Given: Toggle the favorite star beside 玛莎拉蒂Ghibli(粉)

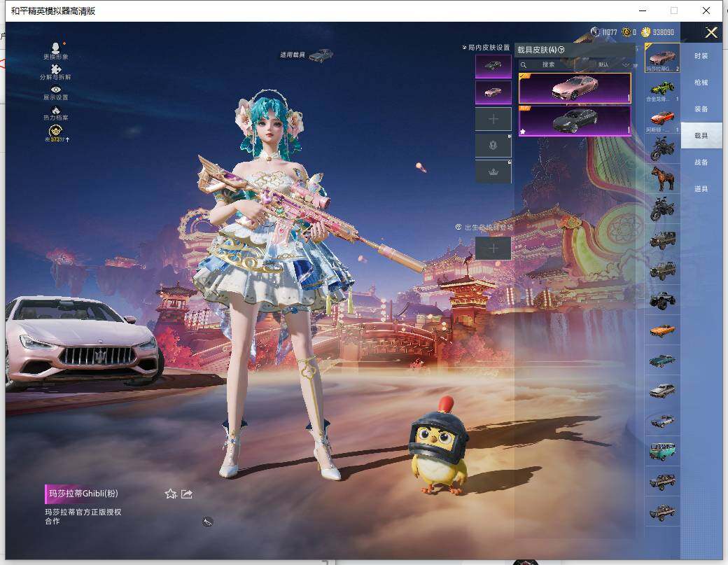Looking at the screenshot, I should tap(171, 494).
